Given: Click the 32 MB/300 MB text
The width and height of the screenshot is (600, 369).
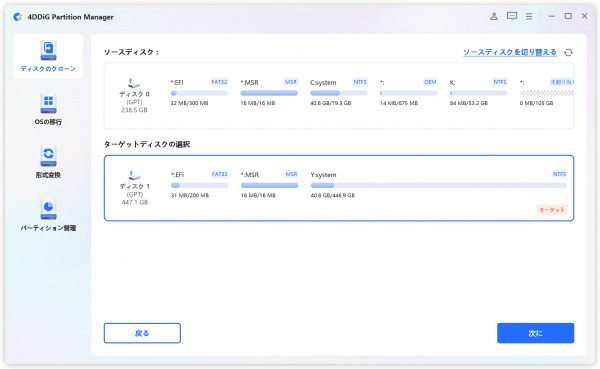Looking at the screenshot, I should 189,103.
